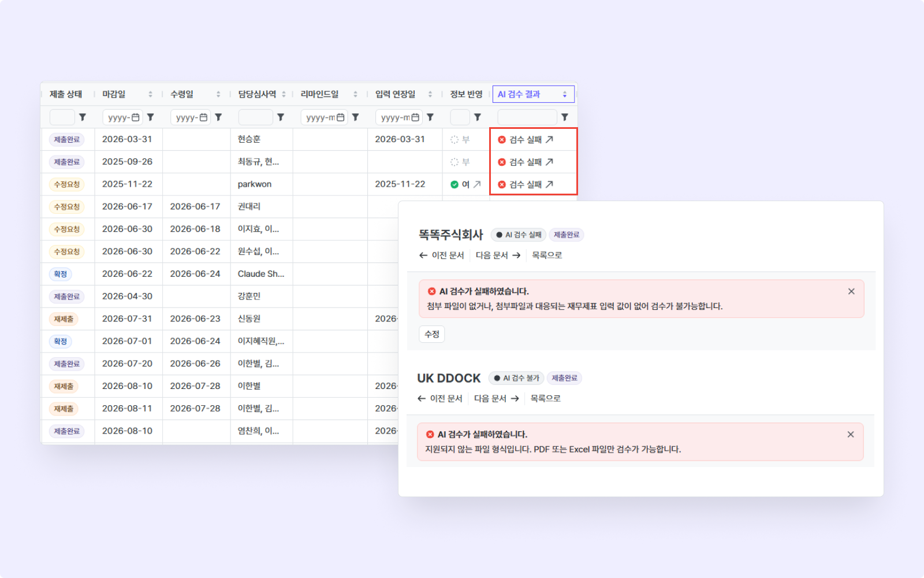This screenshot has width=924, height=578.
Task: Select the 2026-04-30 deadline cell
Action: point(128,297)
